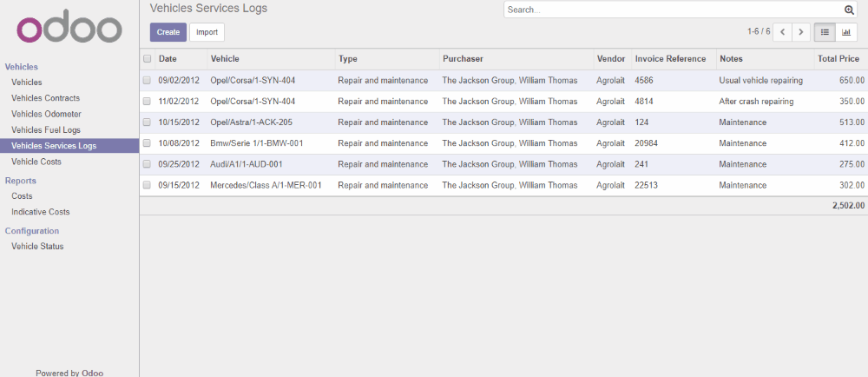
Task: Toggle the select-all checkbox in header
Action: point(147,59)
